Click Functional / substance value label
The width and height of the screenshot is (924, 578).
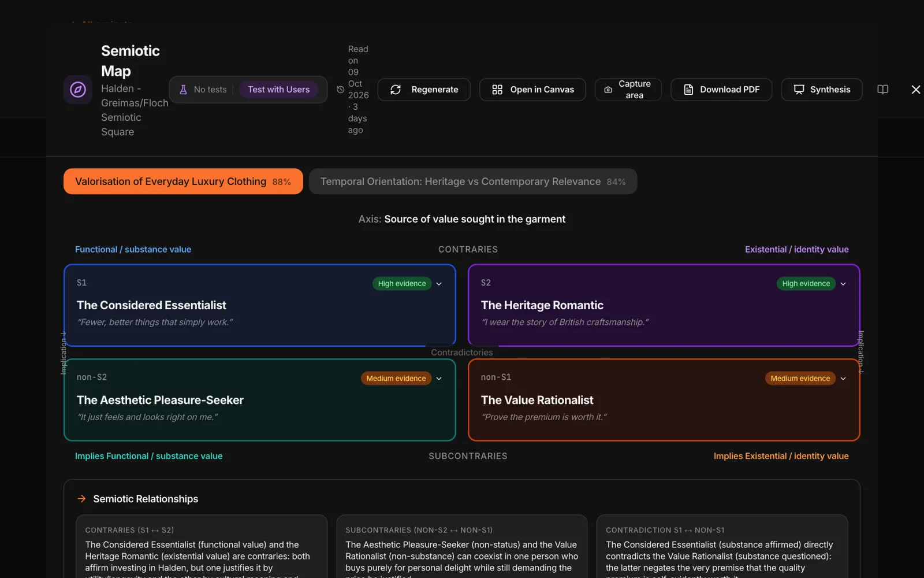tap(133, 249)
